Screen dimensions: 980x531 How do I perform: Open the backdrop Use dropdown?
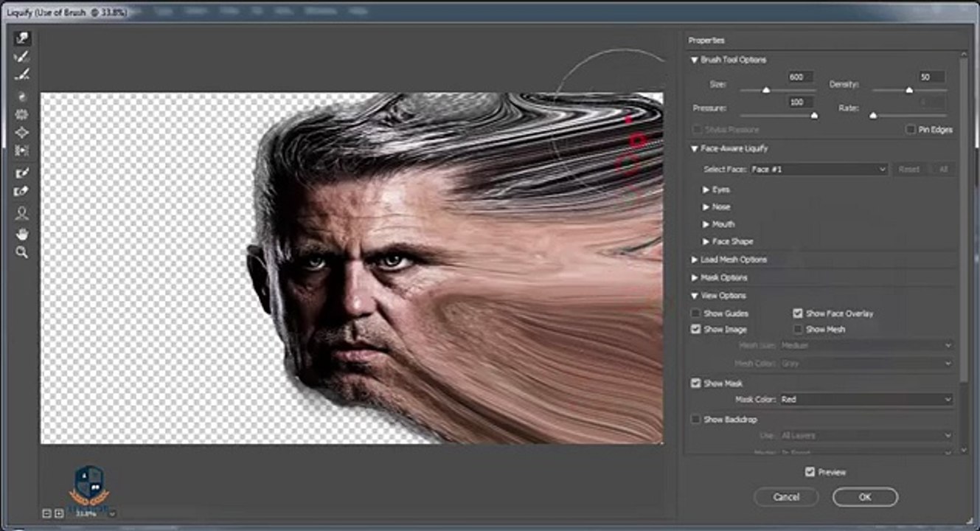866,436
